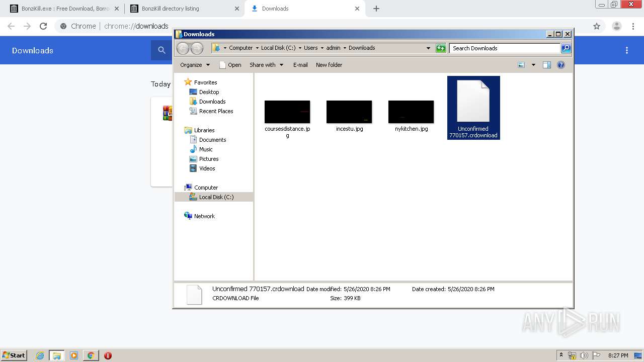Screen dimensions: 644x362
Task: Click the Open toolbar button
Action: [230, 65]
